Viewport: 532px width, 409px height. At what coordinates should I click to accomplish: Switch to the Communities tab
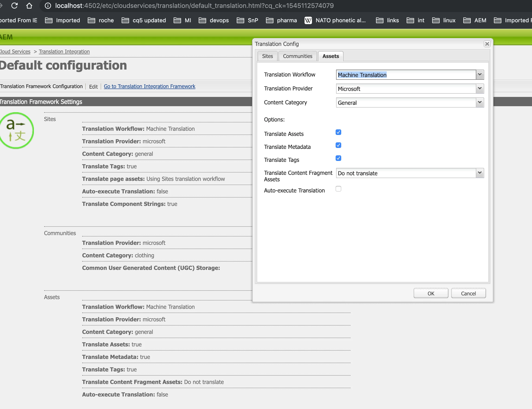(297, 56)
